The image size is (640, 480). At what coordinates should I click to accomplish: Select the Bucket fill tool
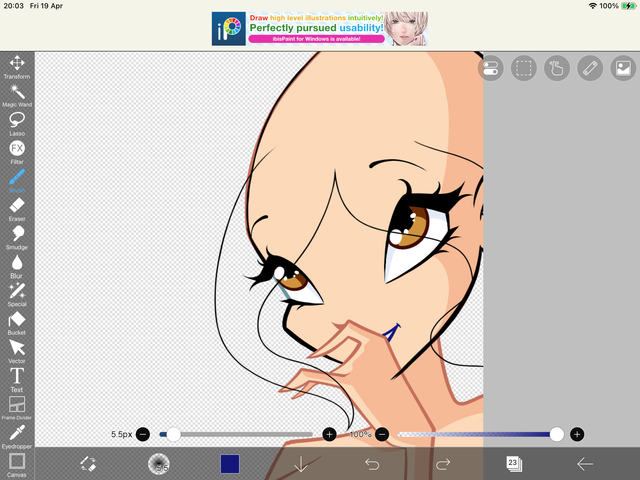point(17,323)
